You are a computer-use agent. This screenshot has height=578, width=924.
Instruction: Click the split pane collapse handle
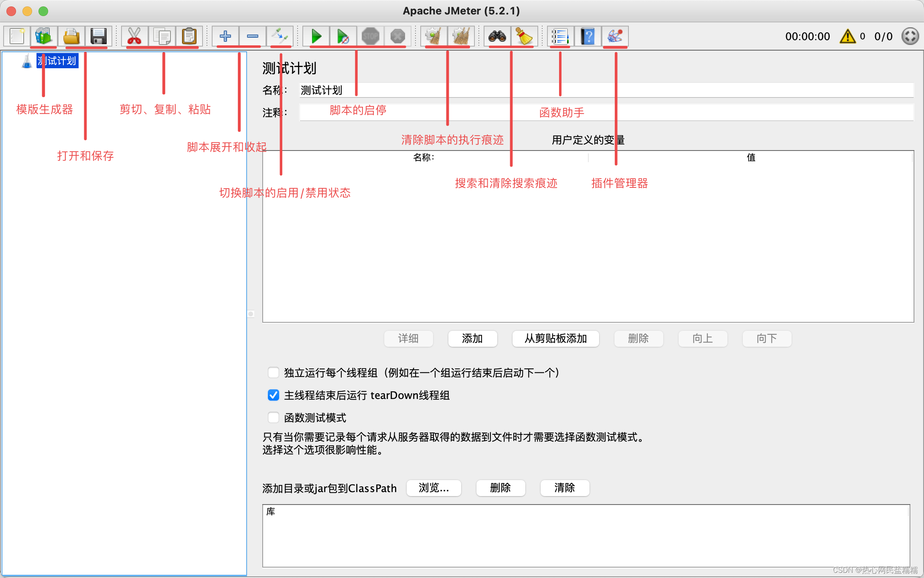click(x=251, y=314)
